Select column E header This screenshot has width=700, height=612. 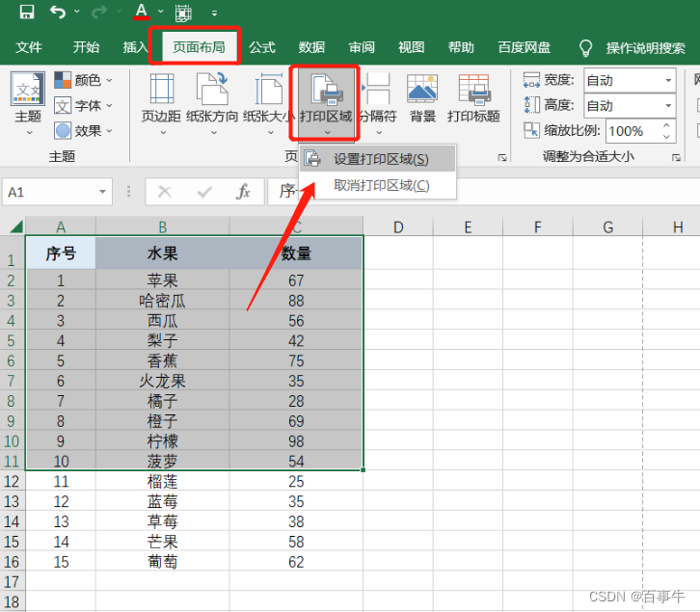(x=468, y=227)
